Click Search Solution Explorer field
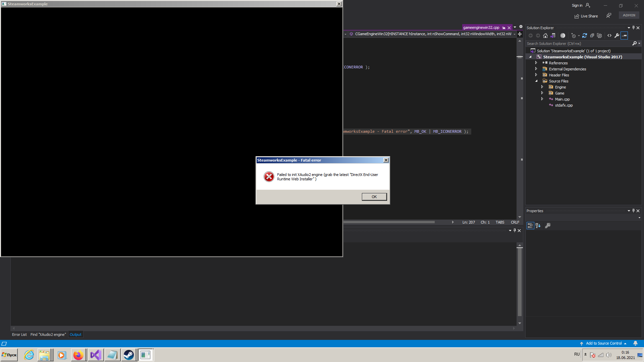The width and height of the screenshot is (644, 362). (x=579, y=44)
